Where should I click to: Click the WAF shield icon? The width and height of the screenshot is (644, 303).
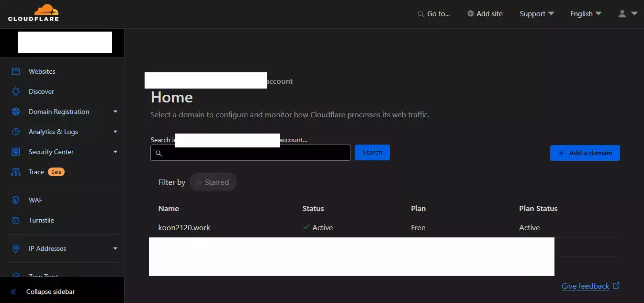click(16, 200)
